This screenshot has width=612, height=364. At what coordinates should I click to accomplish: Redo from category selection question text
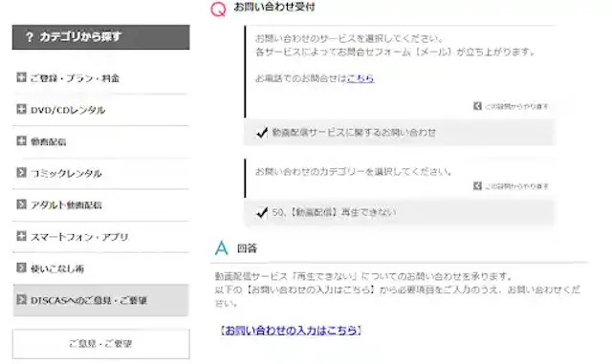pyautogui.click(x=516, y=186)
